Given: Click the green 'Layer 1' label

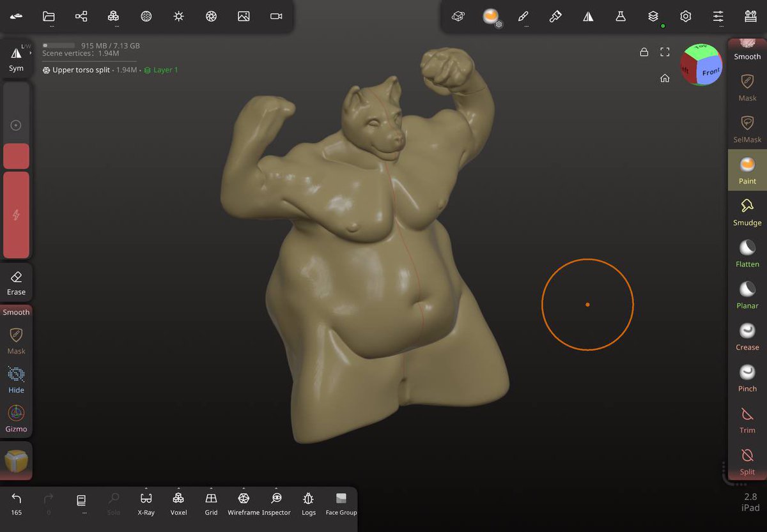Looking at the screenshot, I should pos(166,70).
